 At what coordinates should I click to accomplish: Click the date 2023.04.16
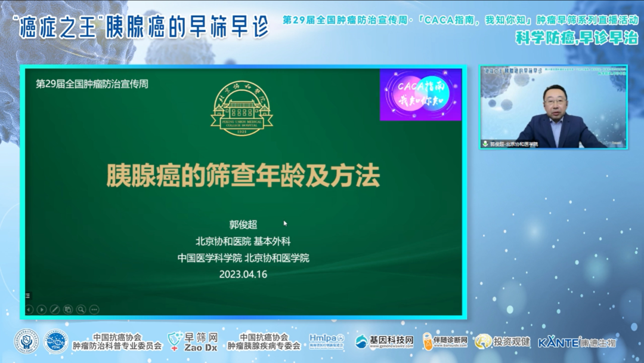pyautogui.click(x=243, y=274)
